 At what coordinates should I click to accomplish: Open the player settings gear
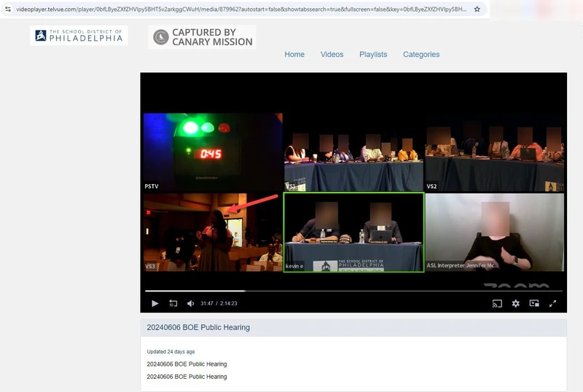[515, 303]
